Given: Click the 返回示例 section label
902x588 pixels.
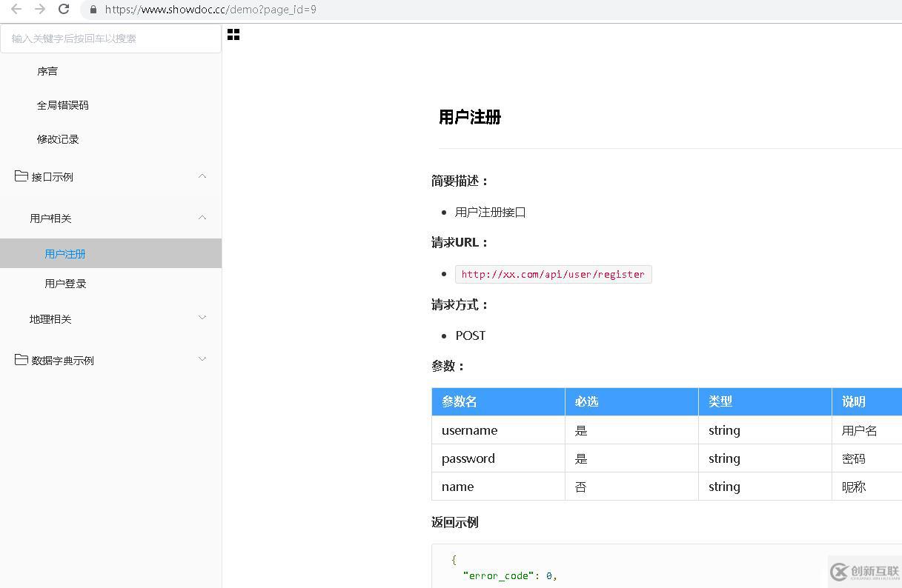Looking at the screenshot, I should coord(455,522).
